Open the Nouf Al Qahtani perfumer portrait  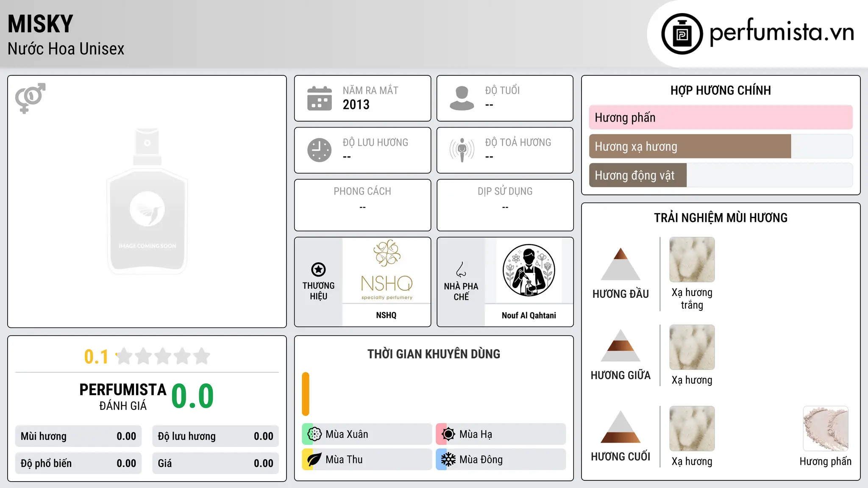(529, 270)
